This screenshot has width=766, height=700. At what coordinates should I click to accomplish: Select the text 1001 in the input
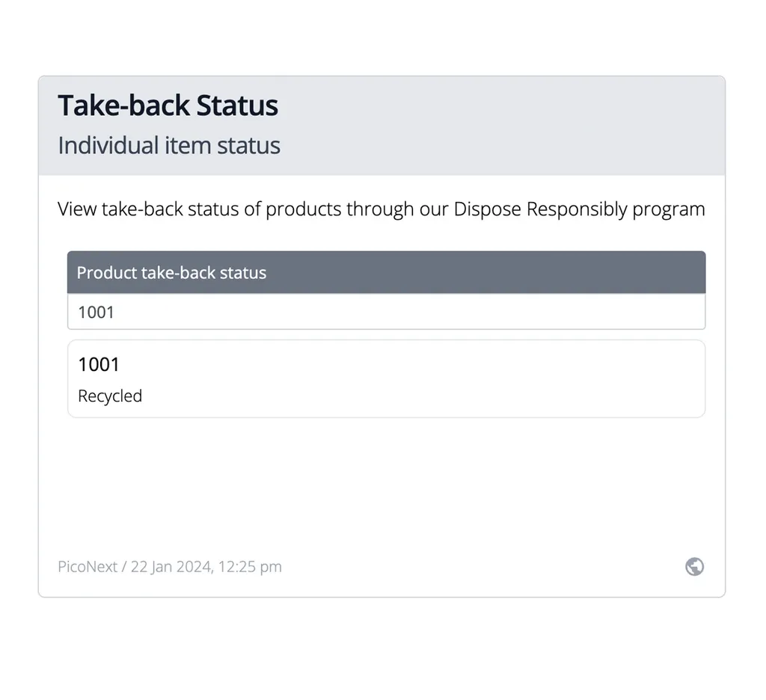pyautogui.click(x=96, y=312)
